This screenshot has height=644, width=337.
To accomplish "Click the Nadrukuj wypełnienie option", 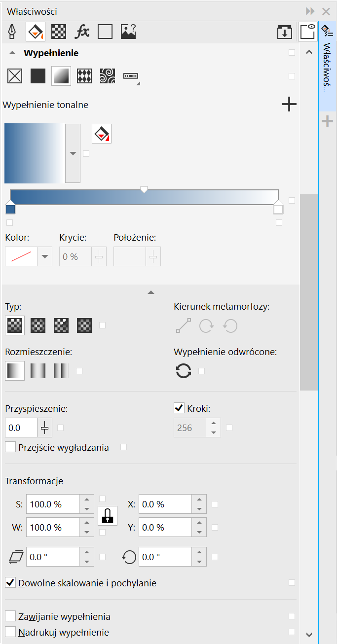I will point(10,632).
